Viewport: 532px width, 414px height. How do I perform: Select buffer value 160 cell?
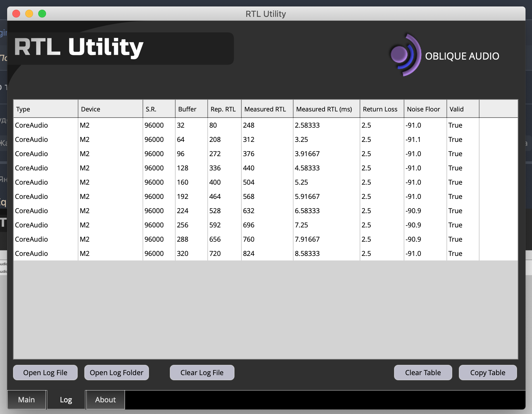pos(191,182)
